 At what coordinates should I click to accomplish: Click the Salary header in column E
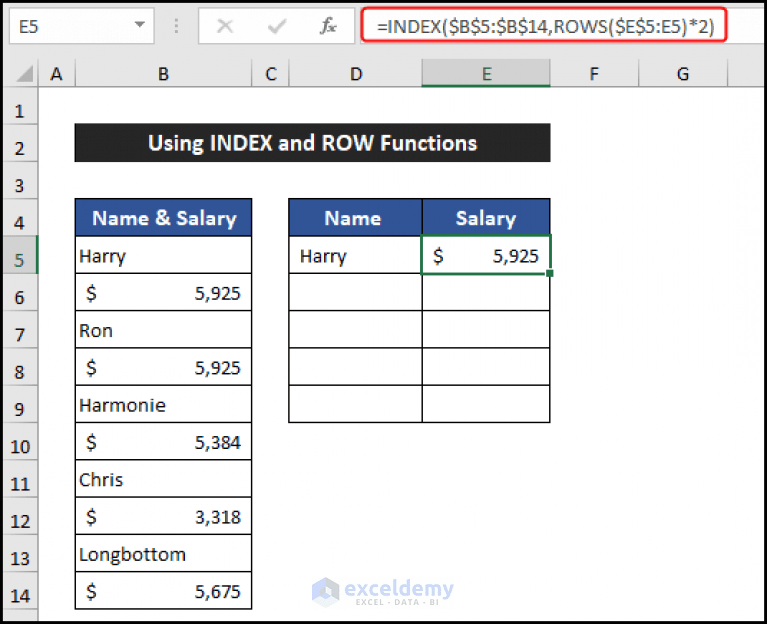[x=486, y=218]
